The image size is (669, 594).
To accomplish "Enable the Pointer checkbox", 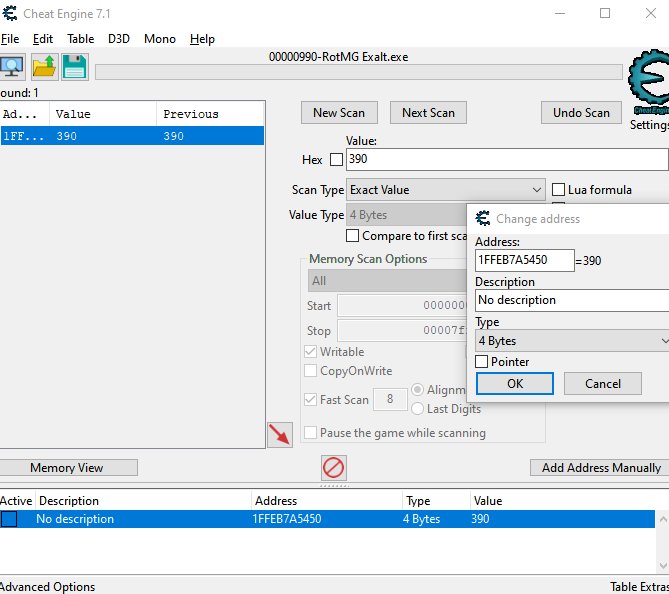I will click(482, 362).
